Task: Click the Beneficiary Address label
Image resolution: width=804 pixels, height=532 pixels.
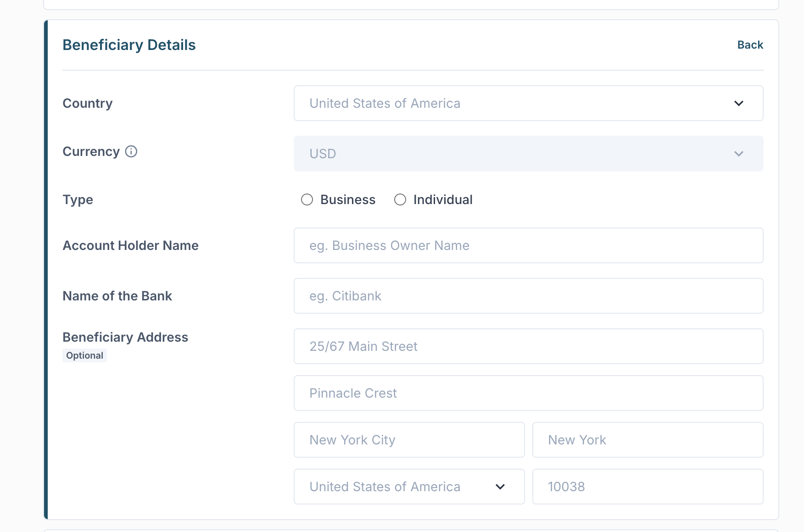Action: (125, 337)
